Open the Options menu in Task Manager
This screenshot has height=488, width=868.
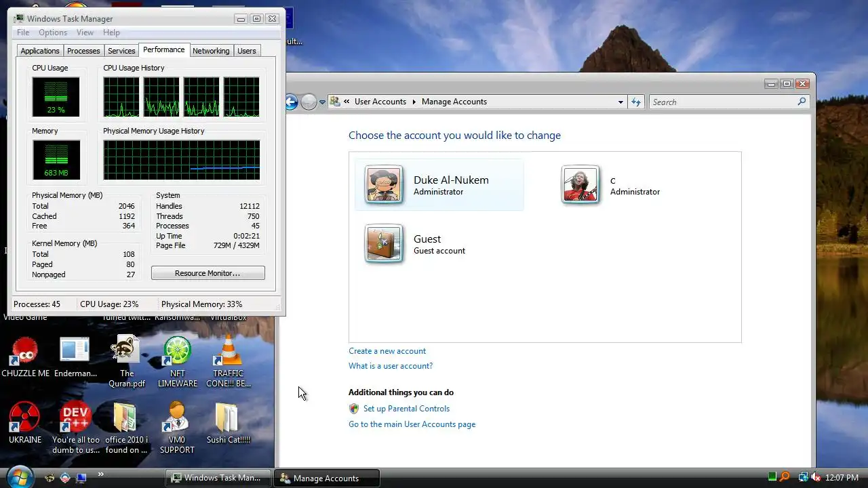53,33
